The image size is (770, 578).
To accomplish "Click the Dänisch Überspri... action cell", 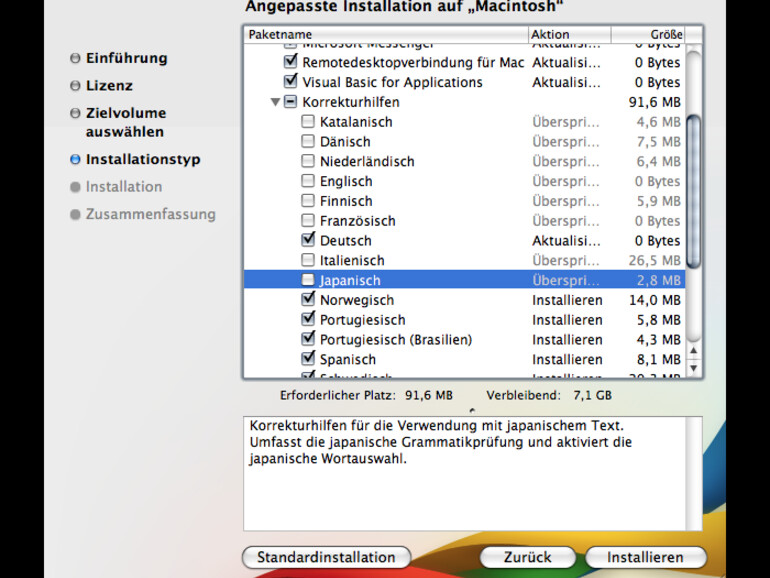I will point(566,142).
